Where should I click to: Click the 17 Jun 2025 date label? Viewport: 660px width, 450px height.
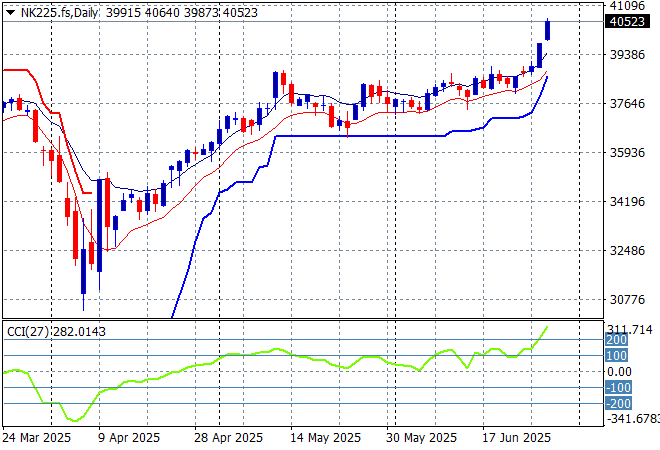click(x=516, y=438)
